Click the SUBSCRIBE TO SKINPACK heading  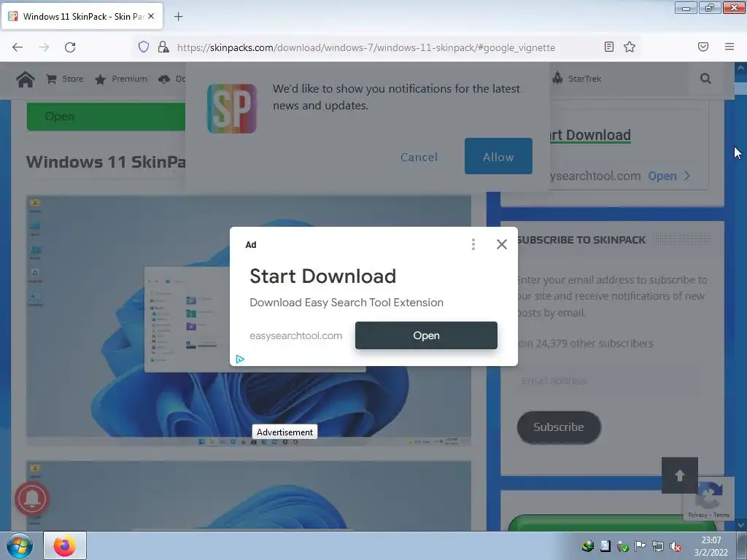(581, 240)
